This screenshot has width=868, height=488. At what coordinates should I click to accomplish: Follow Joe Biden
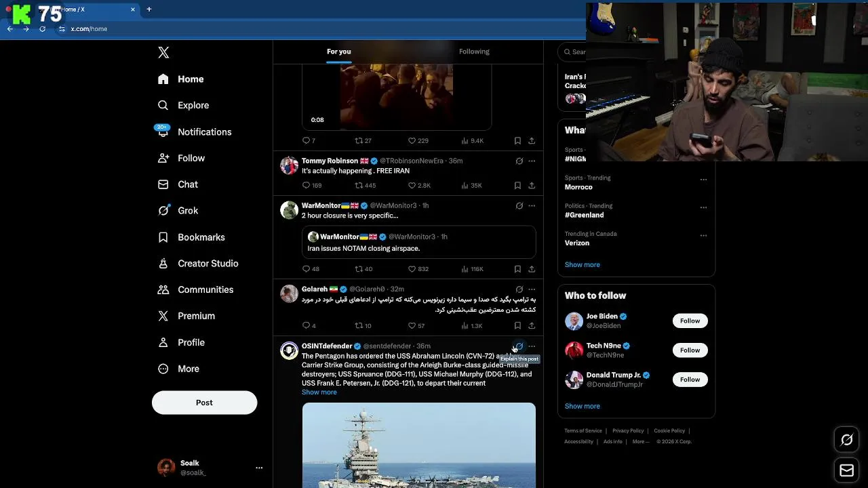point(690,321)
